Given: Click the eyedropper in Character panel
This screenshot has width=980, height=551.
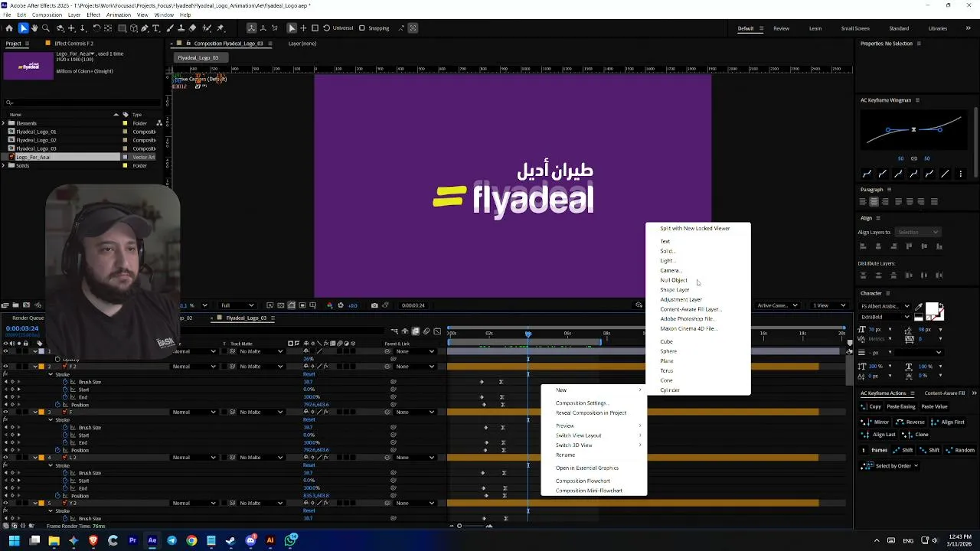Looking at the screenshot, I should point(919,308).
